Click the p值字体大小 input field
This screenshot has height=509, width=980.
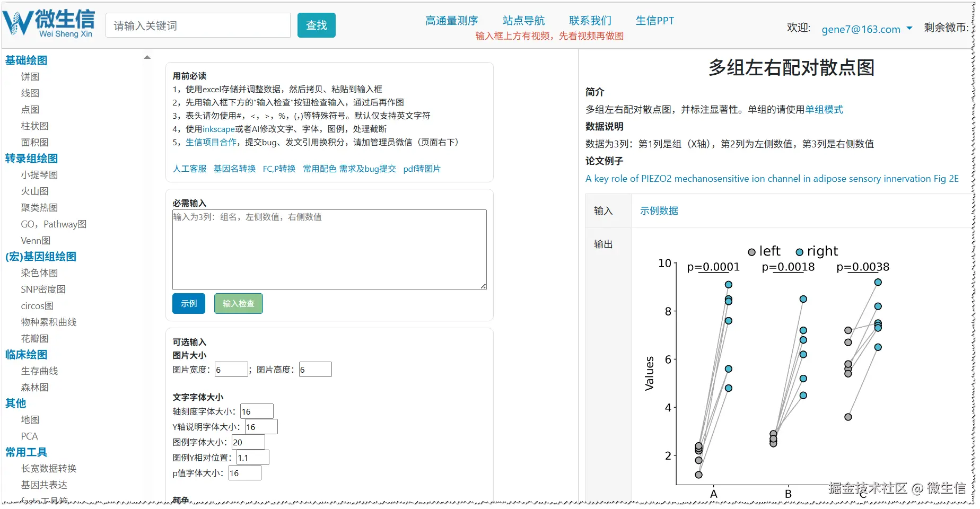coord(245,473)
